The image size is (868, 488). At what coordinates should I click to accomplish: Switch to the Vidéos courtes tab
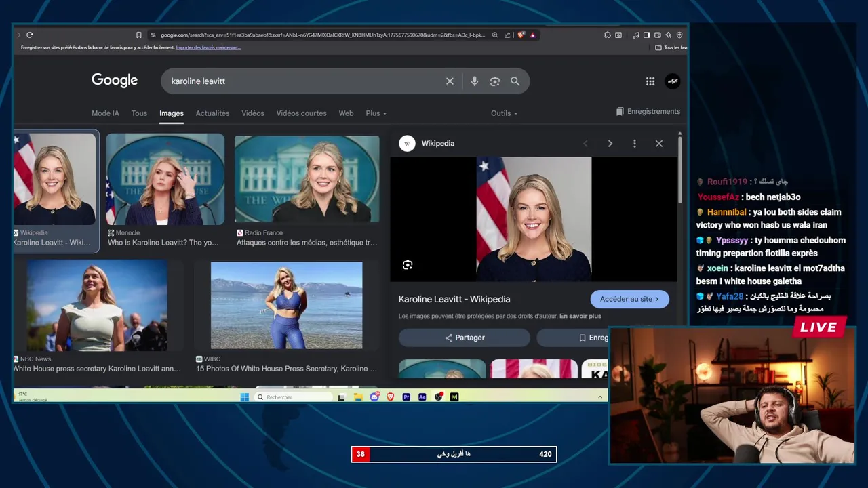point(301,113)
